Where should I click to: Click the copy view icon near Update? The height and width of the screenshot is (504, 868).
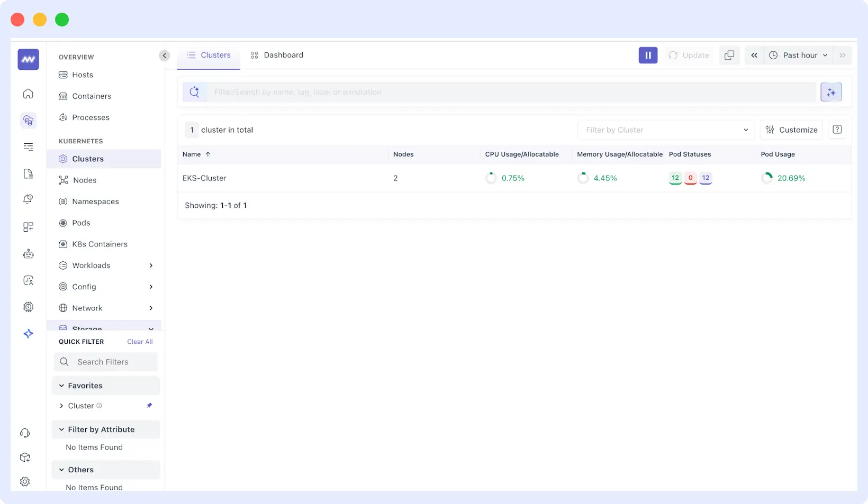click(729, 55)
